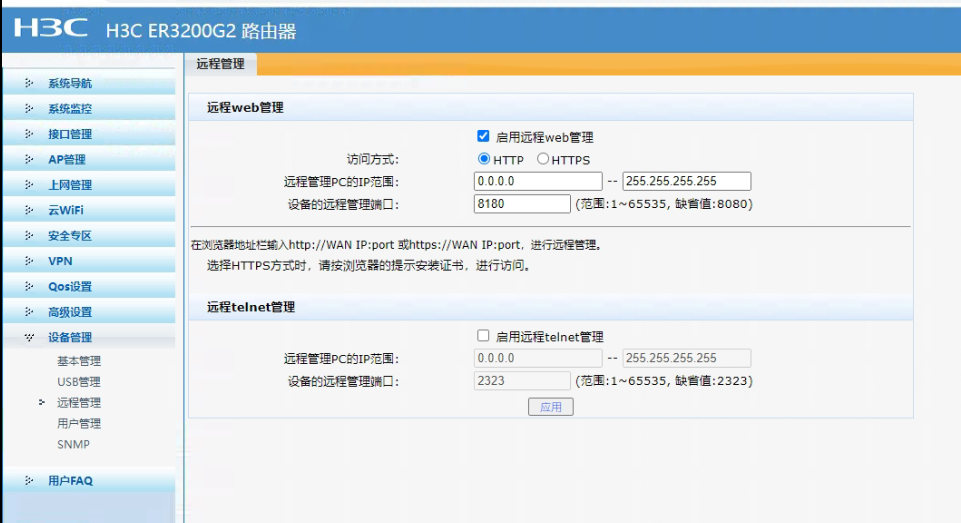This screenshot has height=523, width=961.
Task: Click the 访问方式 label
Action: (x=373, y=160)
